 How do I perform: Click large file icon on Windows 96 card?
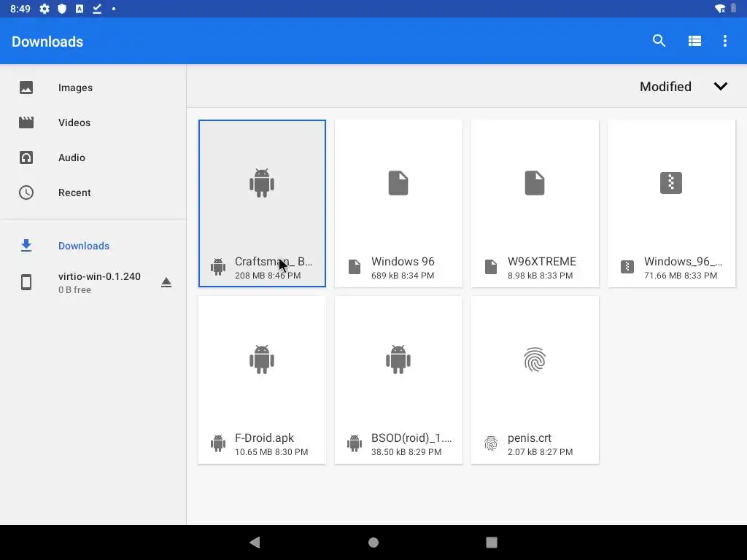[x=398, y=183]
